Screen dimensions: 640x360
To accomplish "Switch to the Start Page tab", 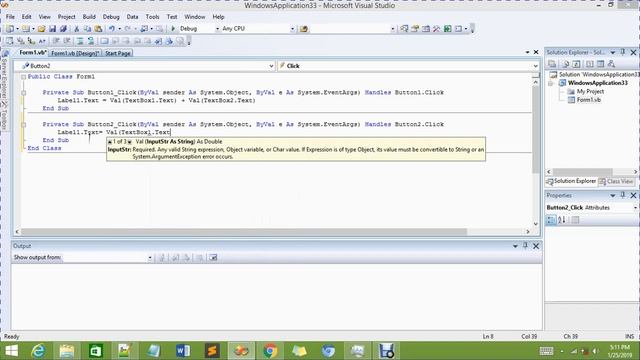I will (118, 53).
